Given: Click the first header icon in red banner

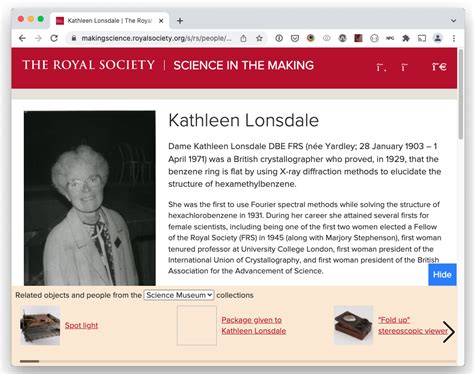Looking at the screenshot, I should tap(381, 67).
